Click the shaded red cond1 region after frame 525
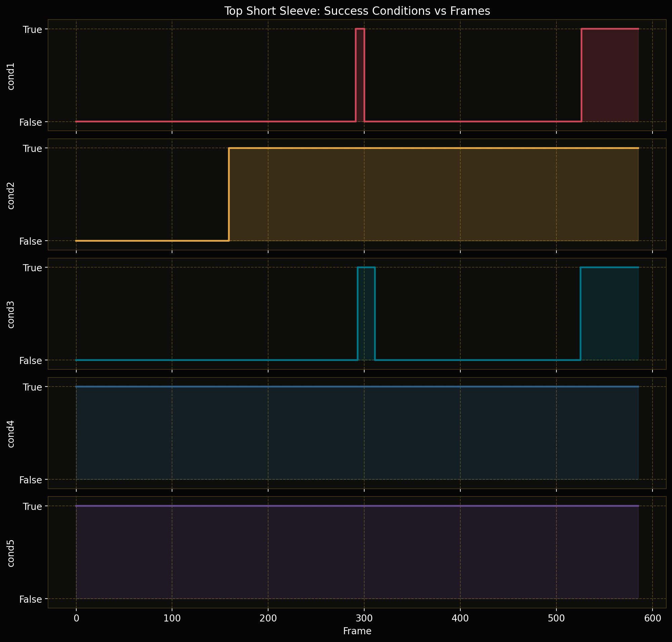The height and width of the screenshot is (642, 672). (610, 75)
